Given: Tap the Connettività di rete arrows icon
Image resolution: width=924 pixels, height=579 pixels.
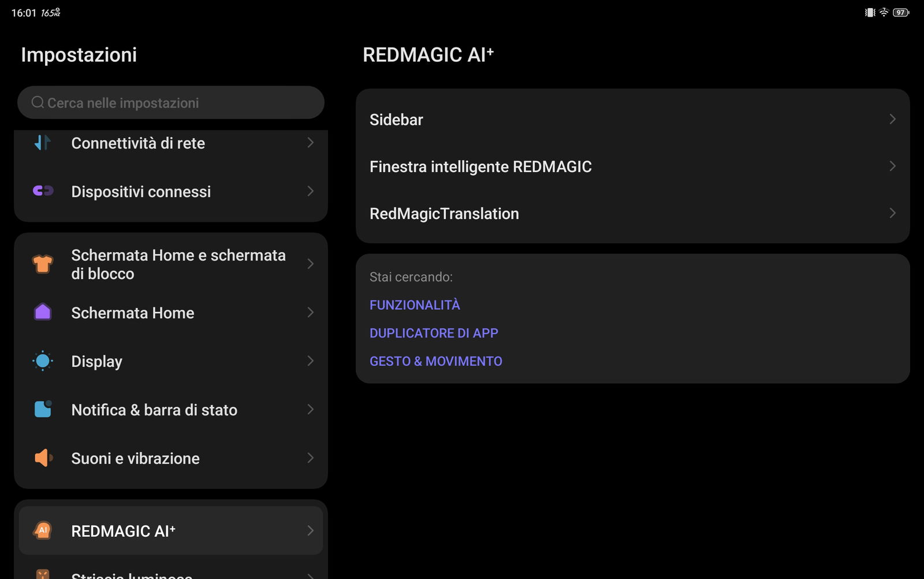Looking at the screenshot, I should point(43,143).
